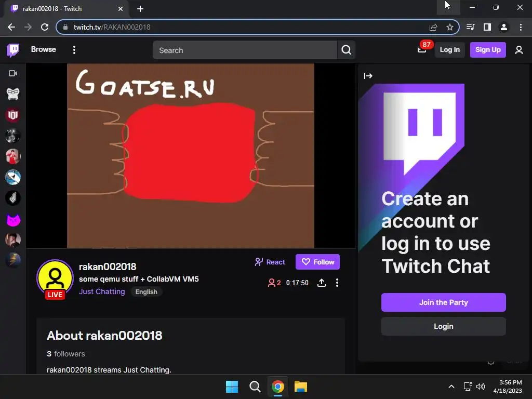Close the rakan002018 Twitch tab
Screen dimensions: 532x399
pyautogui.click(x=121, y=9)
